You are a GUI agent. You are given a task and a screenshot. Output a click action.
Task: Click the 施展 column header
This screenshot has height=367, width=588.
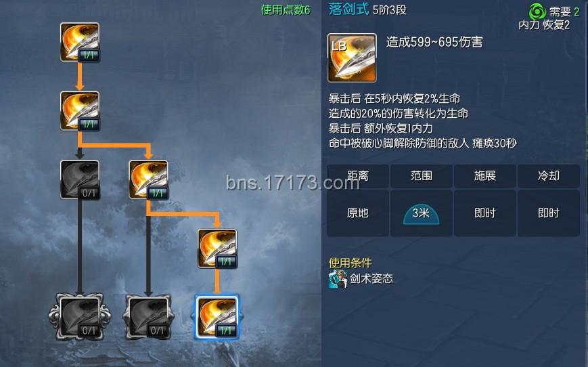coord(485,175)
